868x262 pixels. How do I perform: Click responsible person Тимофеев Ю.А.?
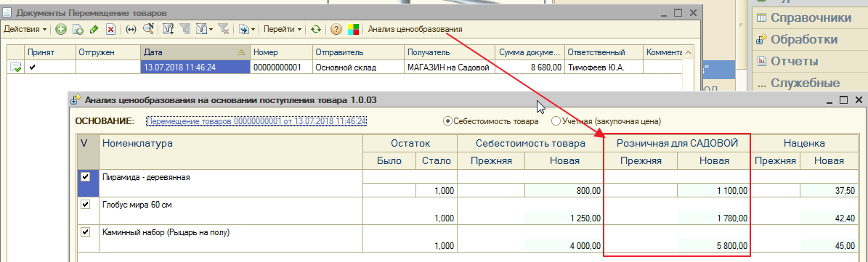(604, 67)
